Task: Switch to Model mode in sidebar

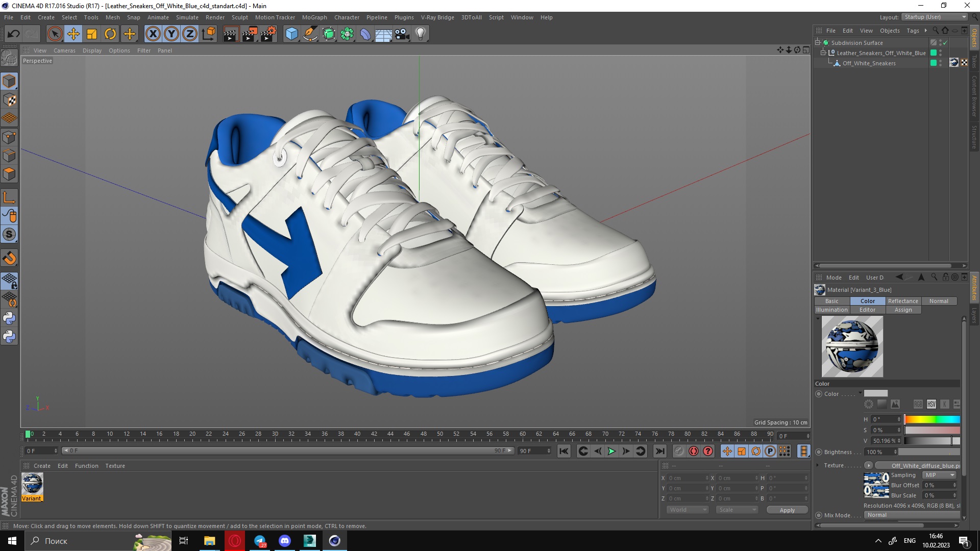Action: click(x=9, y=82)
